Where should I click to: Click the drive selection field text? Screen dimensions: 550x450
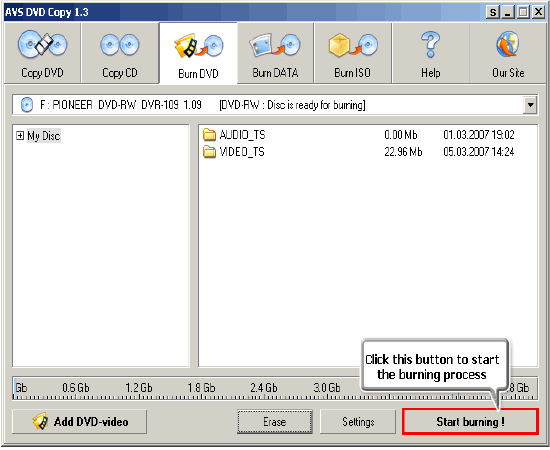pos(202,105)
